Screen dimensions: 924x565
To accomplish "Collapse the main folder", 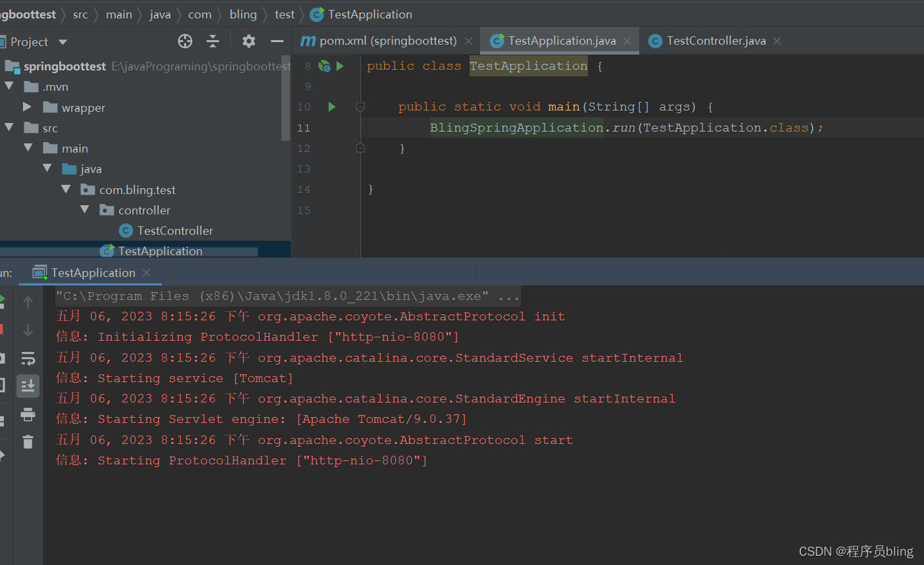I will 28,148.
